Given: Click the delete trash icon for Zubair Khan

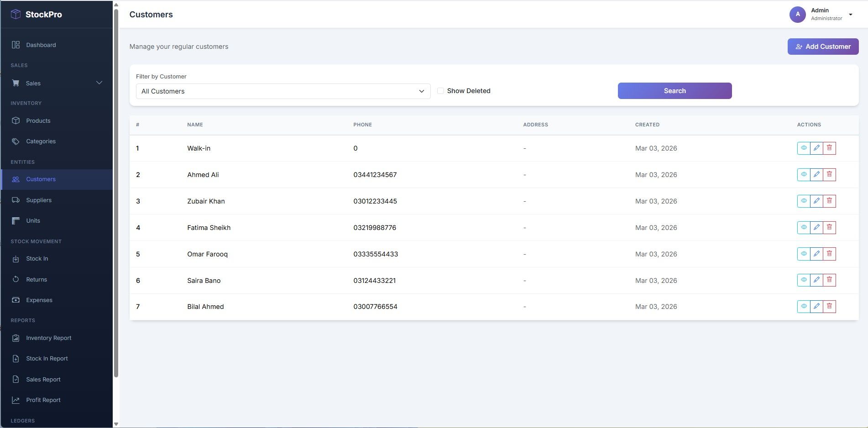Looking at the screenshot, I should coord(829,201).
